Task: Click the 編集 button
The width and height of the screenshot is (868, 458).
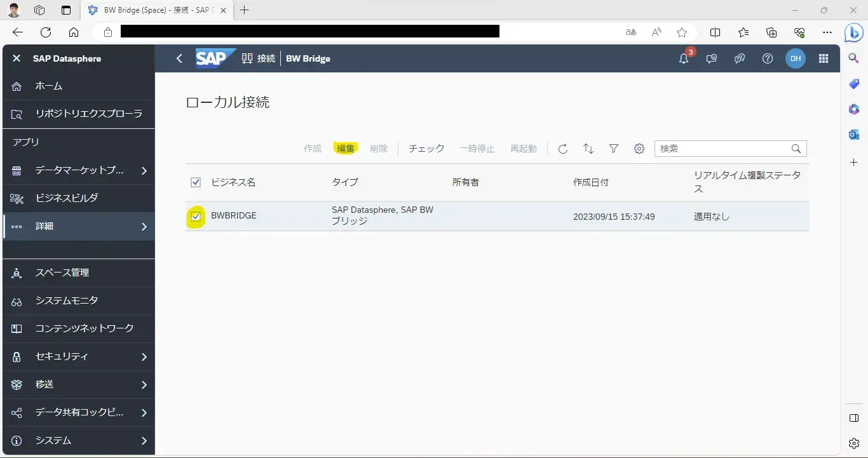Action: click(346, 149)
